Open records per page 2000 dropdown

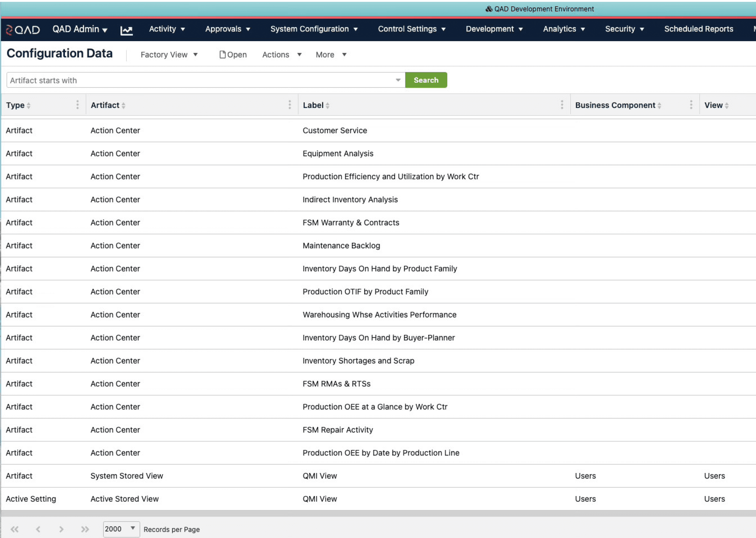click(121, 529)
